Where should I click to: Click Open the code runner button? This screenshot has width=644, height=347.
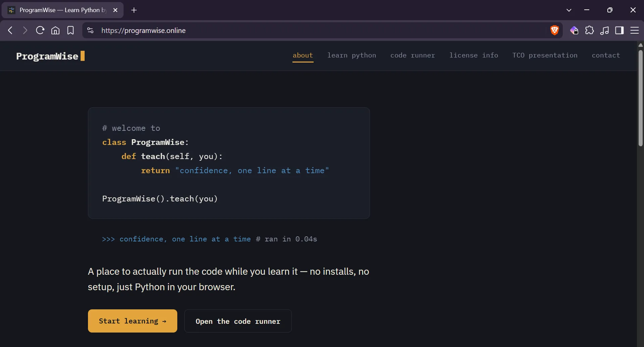[238, 321]
